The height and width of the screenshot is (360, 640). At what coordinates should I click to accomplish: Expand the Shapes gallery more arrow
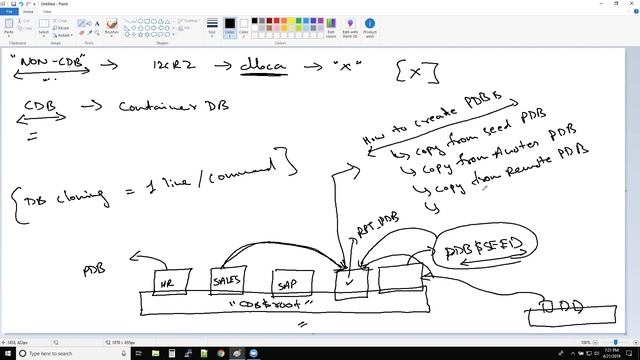coord(173,35)
